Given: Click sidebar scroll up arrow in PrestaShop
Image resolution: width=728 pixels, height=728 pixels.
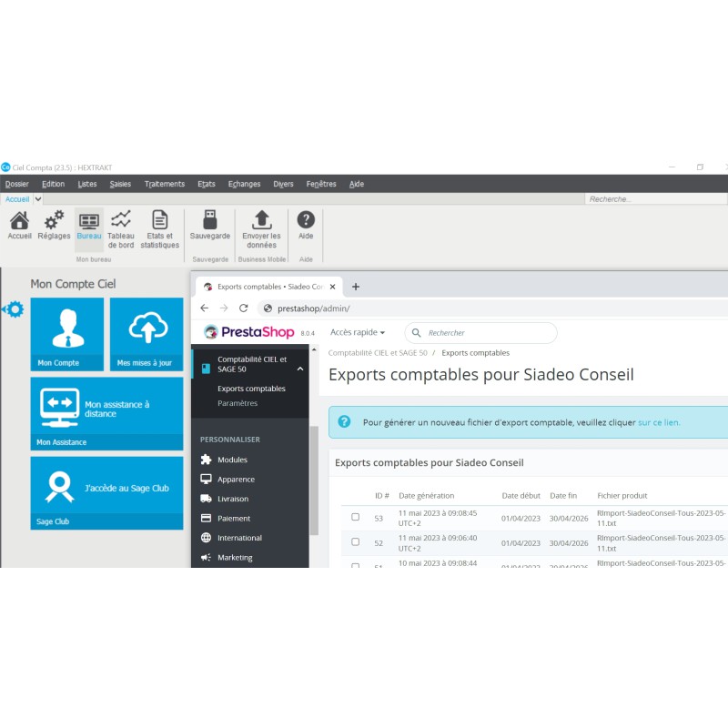Looking at the screenshot, I should pos(314,349).
